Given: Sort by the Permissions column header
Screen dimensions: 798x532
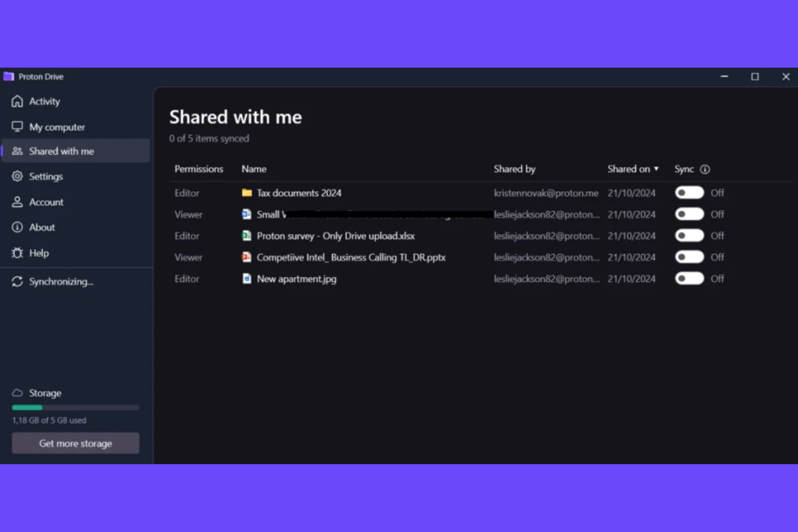Looking at the screenshot, I should click(x=198, y=169).
